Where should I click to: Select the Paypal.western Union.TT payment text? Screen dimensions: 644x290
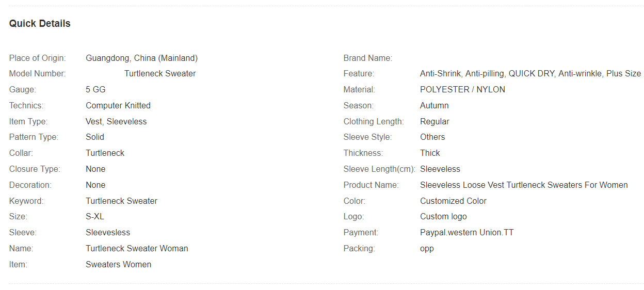467,233
